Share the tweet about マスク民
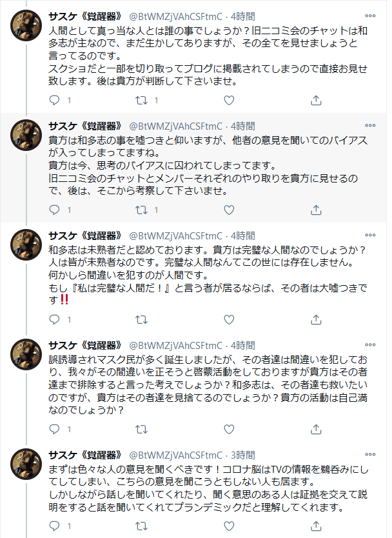Image resolution: width=392 pixels, height=538 pixels. tap(316, 429)
